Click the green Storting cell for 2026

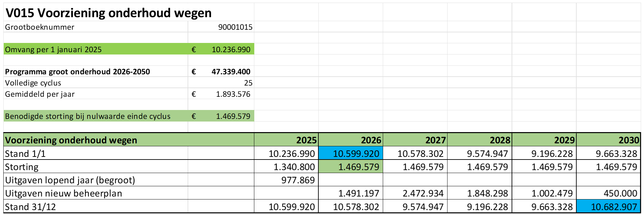coord(358,167)
